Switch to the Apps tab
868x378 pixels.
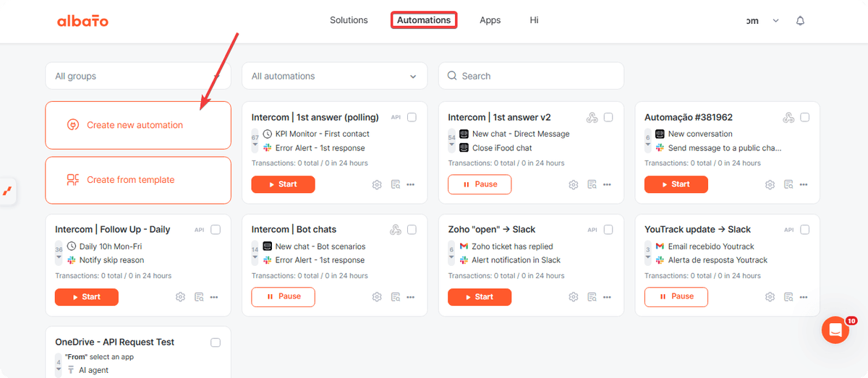(490, 20)
